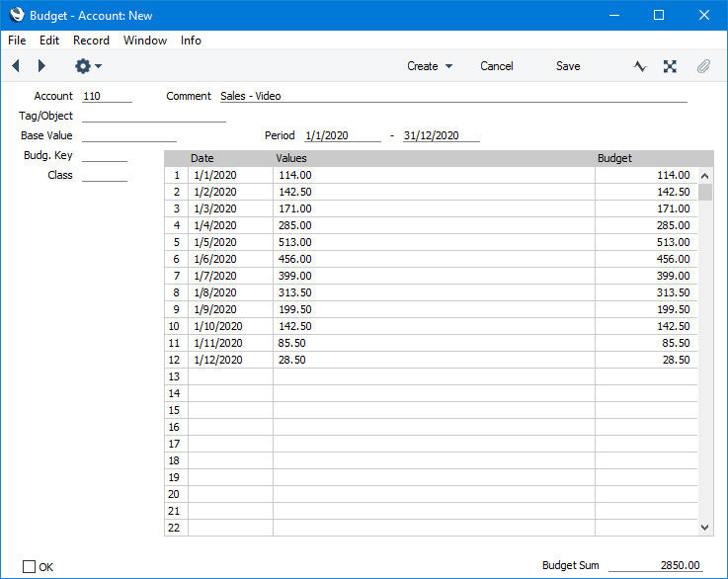Click the Tag/Object input field
The height and width of the screenshot is (579, 728).
pos(154,116)
